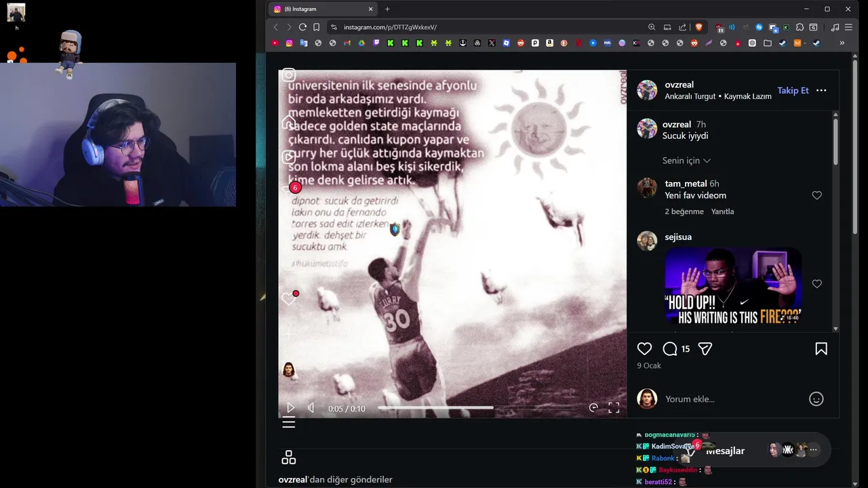Click the comments scroll-down arrow
Viewport: 868px width, 488px height.
tap(835, 329)
